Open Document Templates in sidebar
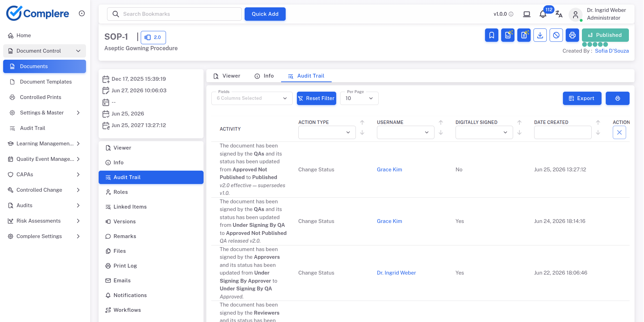 coord(45,82)
